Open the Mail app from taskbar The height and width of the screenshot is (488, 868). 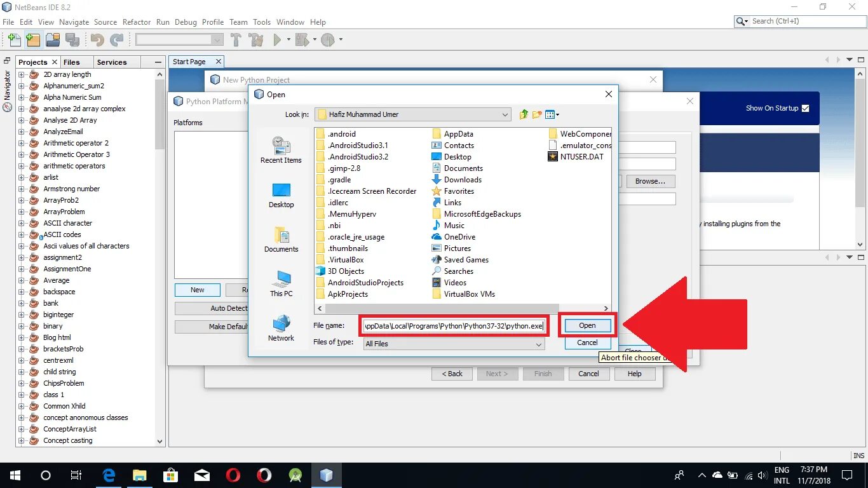pyautogui.click(x=202, y=475)
